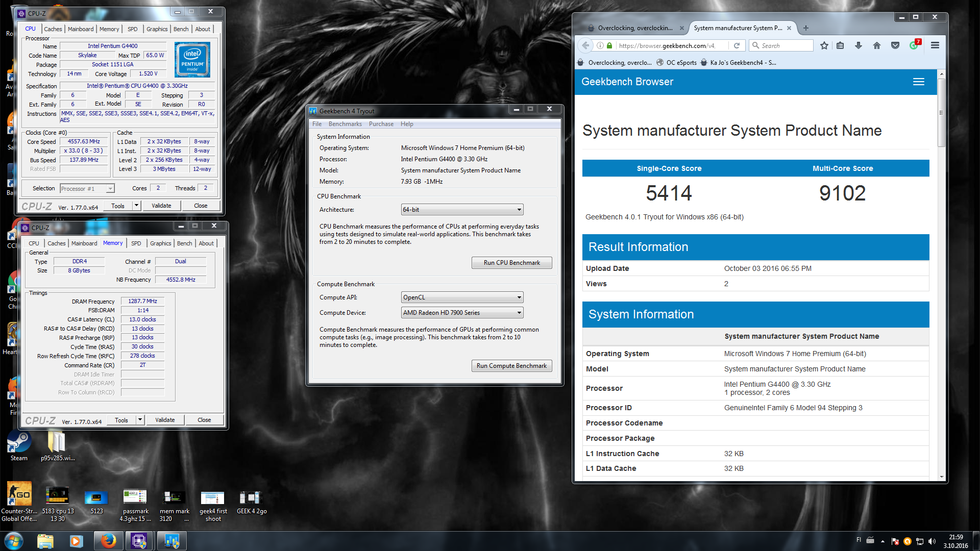Open Geekbench Browser page hamburger menu

(919, 82)
